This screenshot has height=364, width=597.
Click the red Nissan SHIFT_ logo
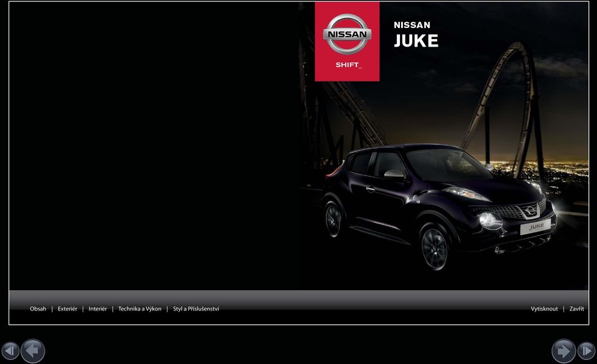pyautogui.click(x=347, y=42)
